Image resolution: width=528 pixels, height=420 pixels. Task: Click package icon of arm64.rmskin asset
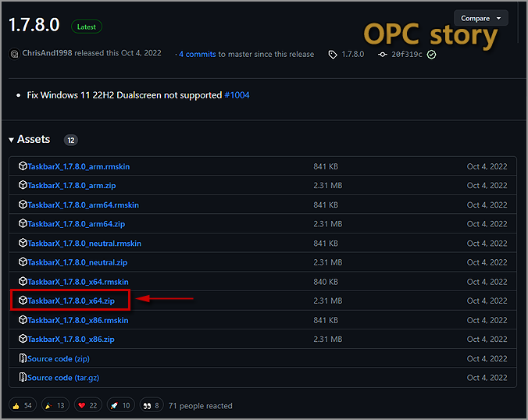23,205
